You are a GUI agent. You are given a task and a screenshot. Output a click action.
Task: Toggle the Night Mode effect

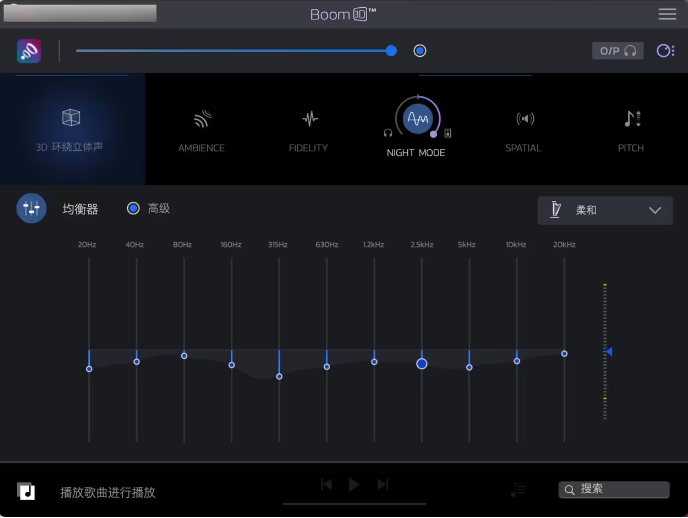point(416,119)
